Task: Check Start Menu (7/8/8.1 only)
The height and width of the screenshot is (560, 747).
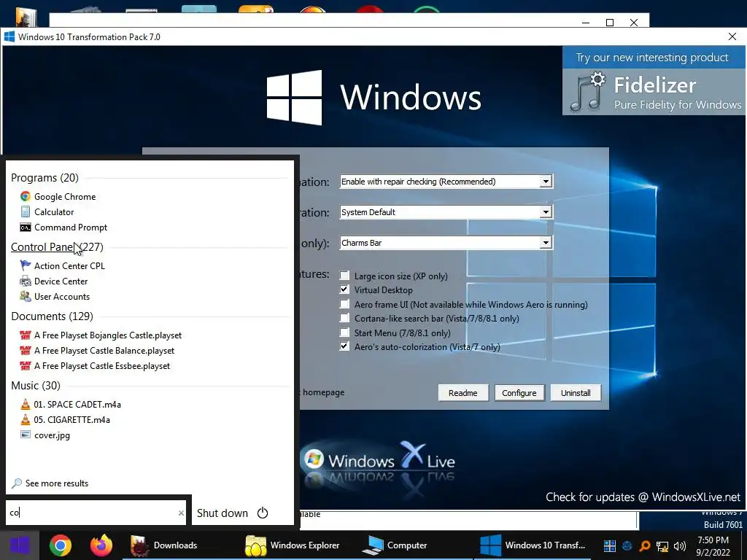Action: click(x=344, y=332)
